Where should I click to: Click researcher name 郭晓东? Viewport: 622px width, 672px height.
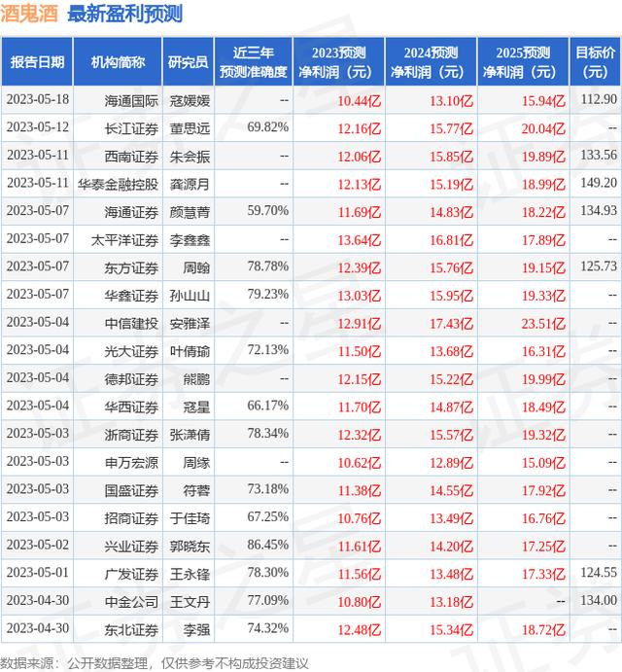point(190,547)
